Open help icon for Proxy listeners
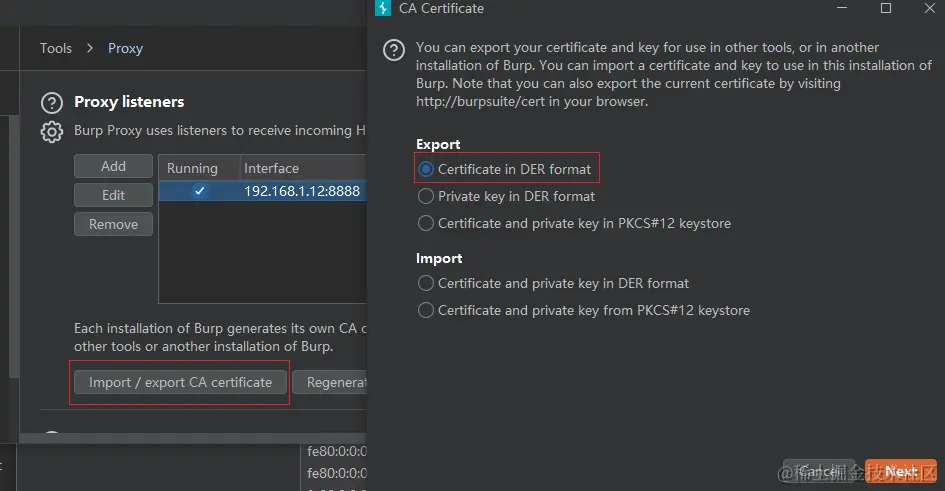Image resolution: width=945 pixels, height=491 pixels. tap(52, 103)
